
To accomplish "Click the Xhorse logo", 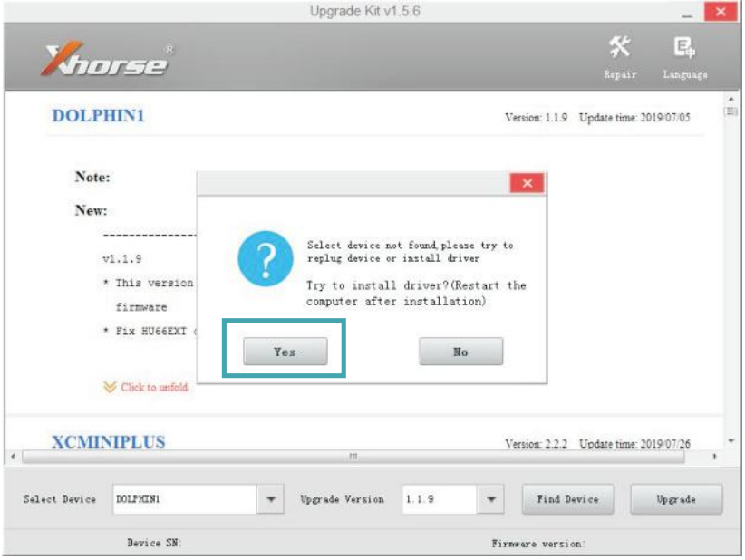I will point(109,59).
